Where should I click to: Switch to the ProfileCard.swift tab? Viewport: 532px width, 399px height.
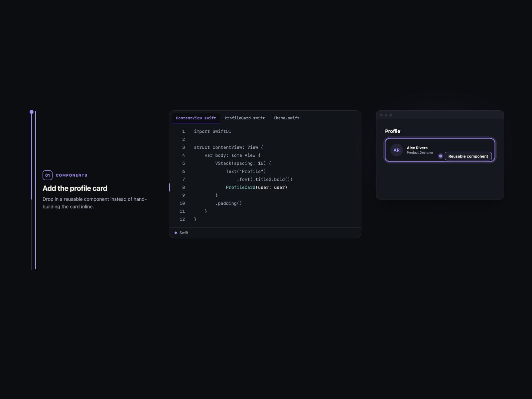click(245, 118)
